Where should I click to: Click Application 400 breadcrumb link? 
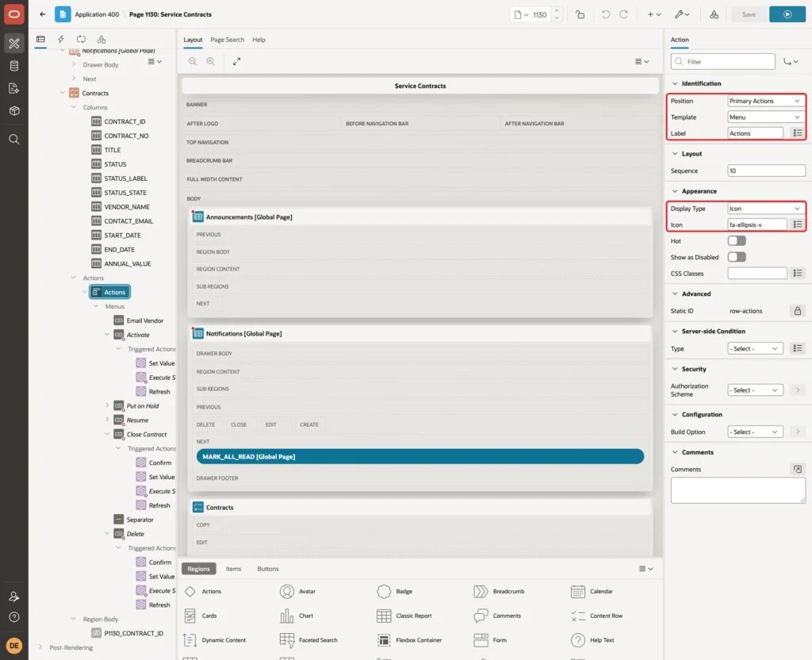pyautogui.click(x=97, y=14)
